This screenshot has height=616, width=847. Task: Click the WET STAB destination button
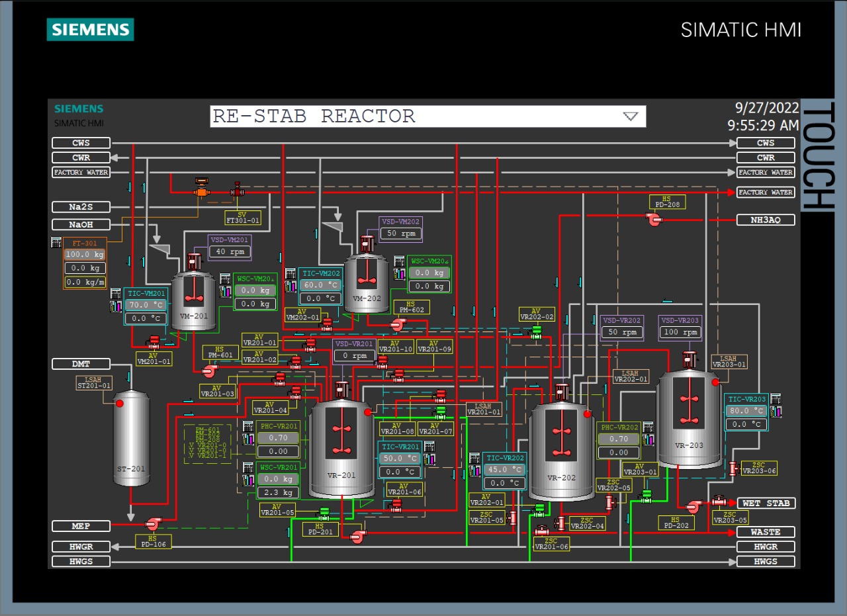(766, 503)
